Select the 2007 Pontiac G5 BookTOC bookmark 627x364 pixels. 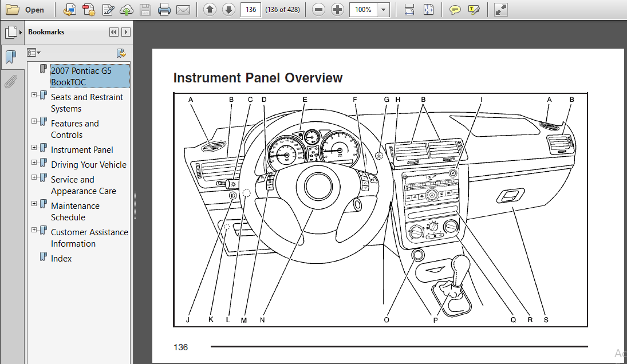coord(90,76)
